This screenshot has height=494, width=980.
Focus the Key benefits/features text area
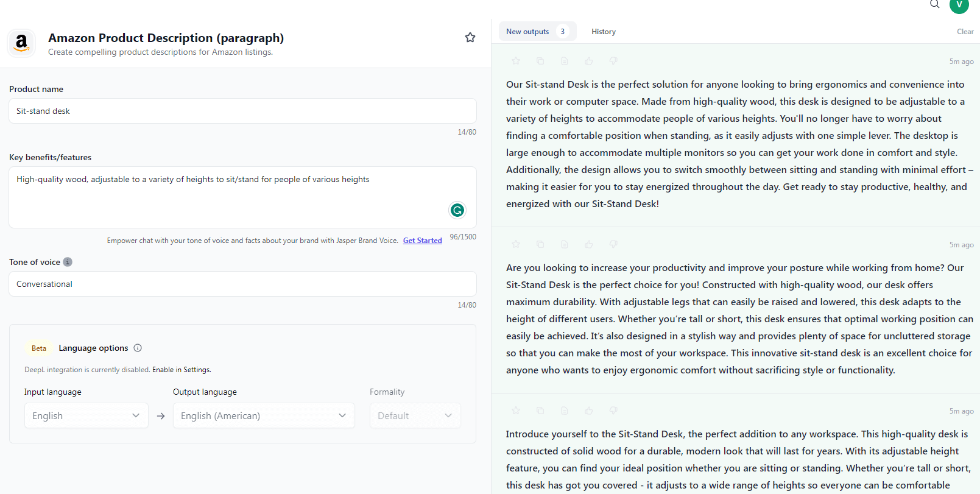(242, 197)
